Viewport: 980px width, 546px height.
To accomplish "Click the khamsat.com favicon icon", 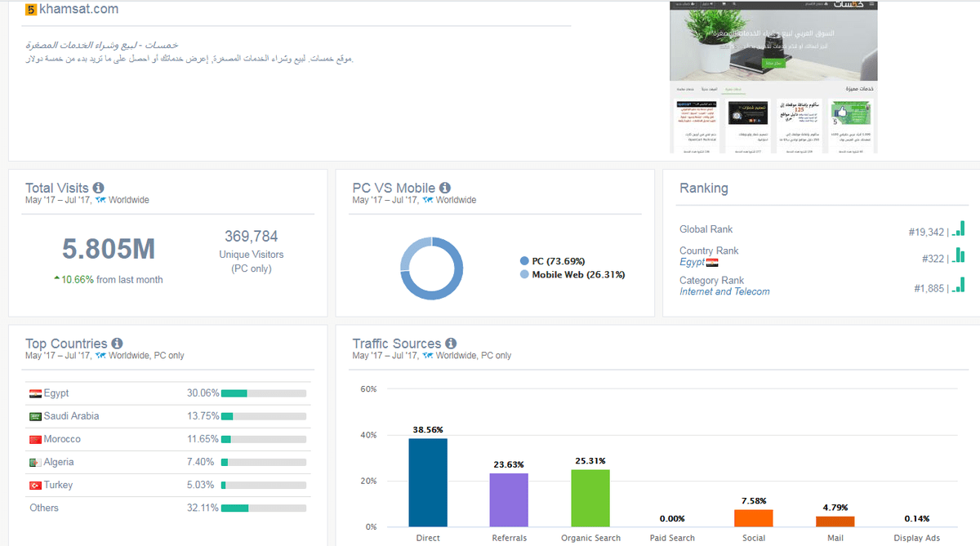I will [x=31, y=10].
